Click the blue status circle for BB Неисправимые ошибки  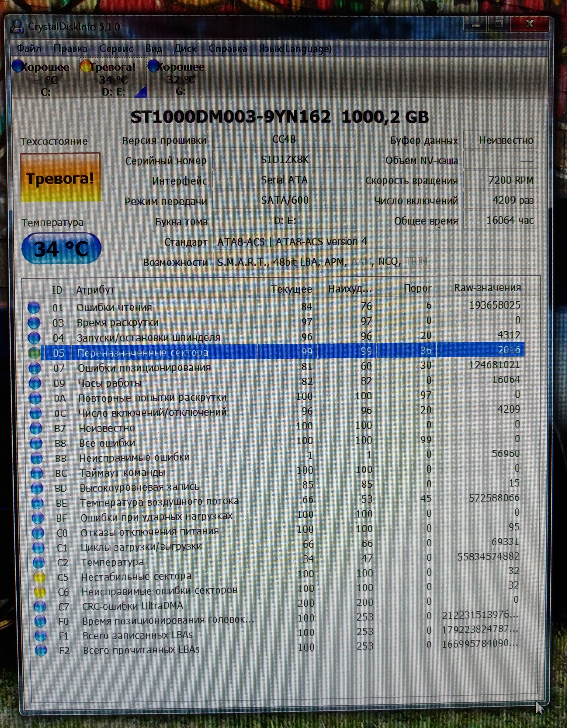tap(36, 458)
